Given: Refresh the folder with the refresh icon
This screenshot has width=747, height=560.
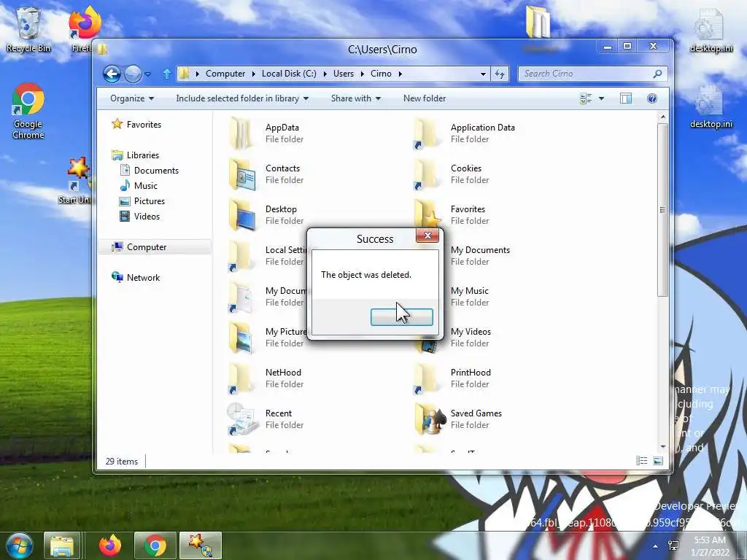Looking at the screenshot, I should [x=499, y=74].
